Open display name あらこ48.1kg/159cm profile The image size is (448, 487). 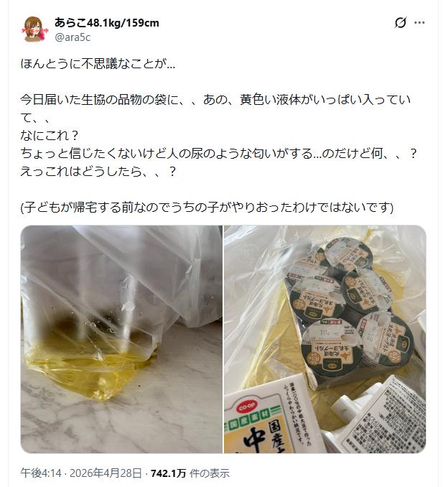pyautogui.click(x=106, y=23)
